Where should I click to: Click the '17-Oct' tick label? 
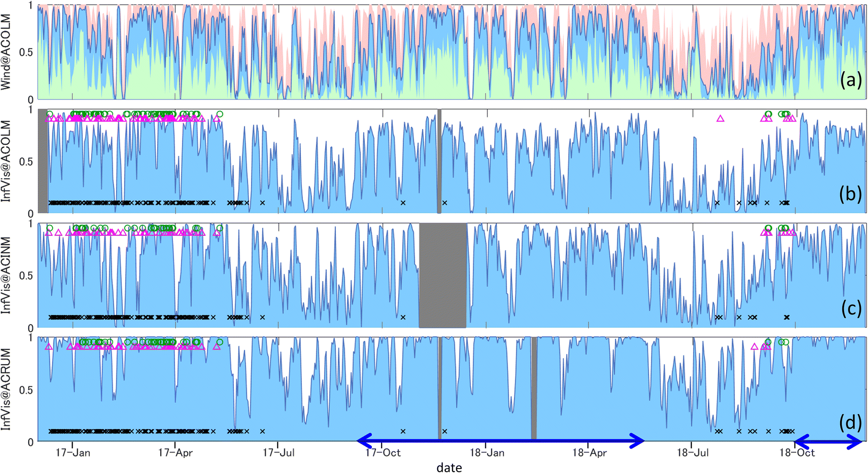382,453
